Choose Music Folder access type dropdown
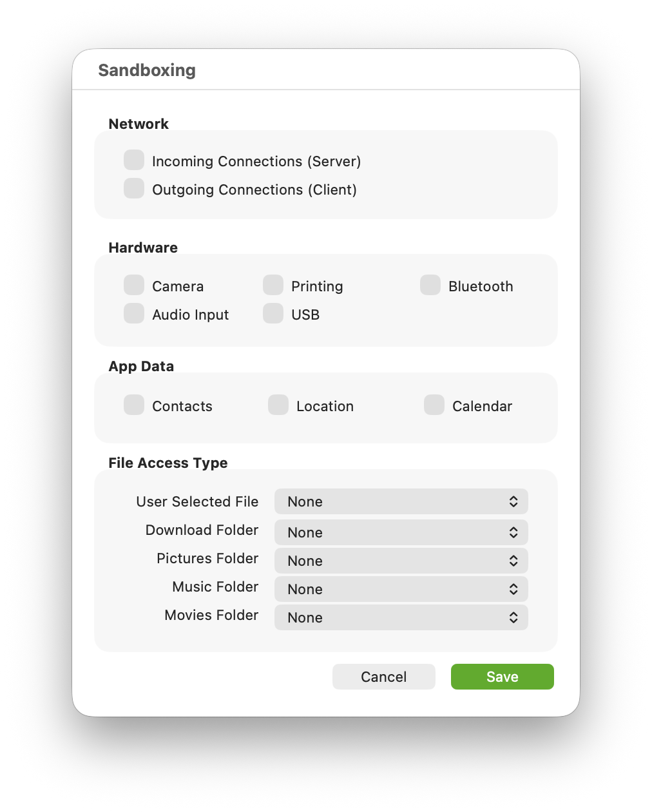Image resolution: width=652 pixels, height=812 pixels. (401, 589)
